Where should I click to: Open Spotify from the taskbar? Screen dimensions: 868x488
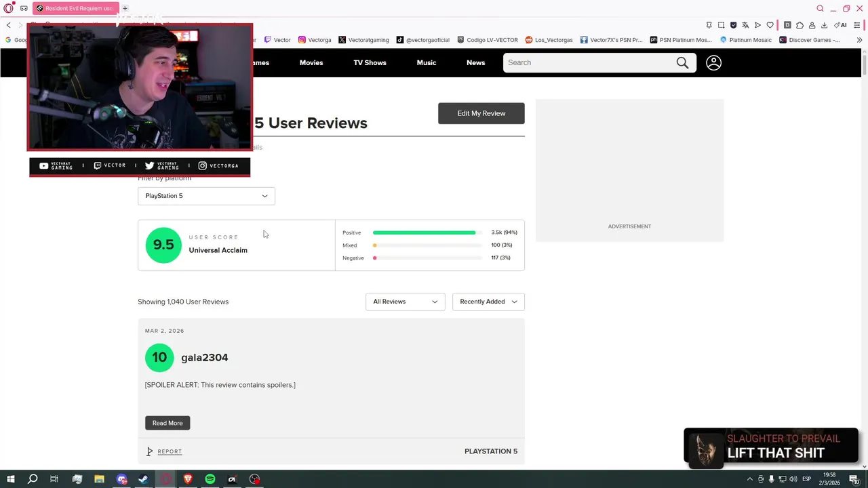pos(210,479)
